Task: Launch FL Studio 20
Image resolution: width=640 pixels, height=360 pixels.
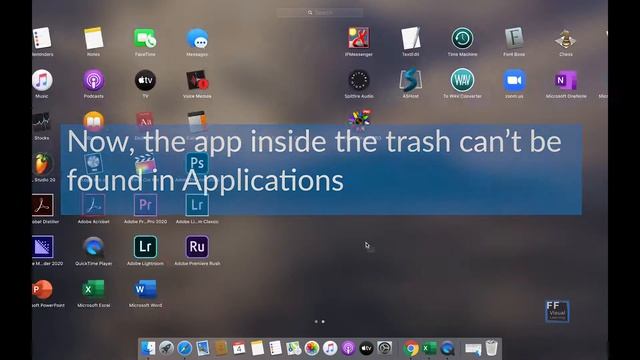Action: [x=42, y=164]
